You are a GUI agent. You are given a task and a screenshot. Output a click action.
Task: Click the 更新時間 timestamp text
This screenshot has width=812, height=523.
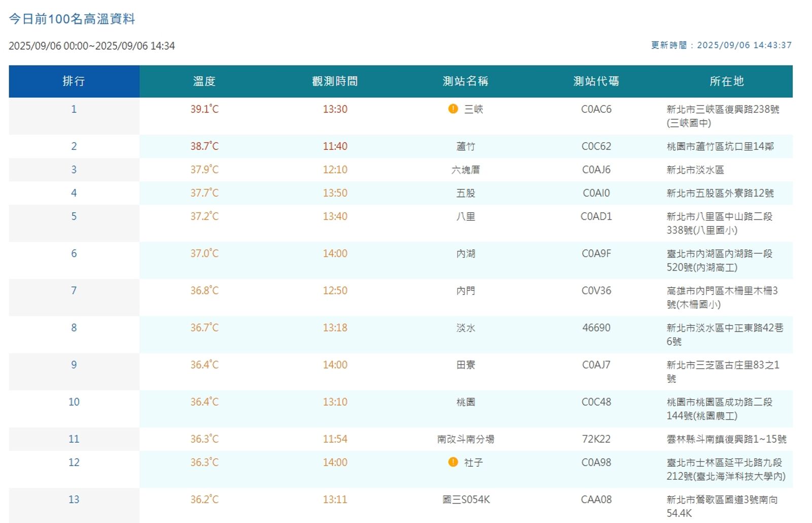[x=721, y=45]
